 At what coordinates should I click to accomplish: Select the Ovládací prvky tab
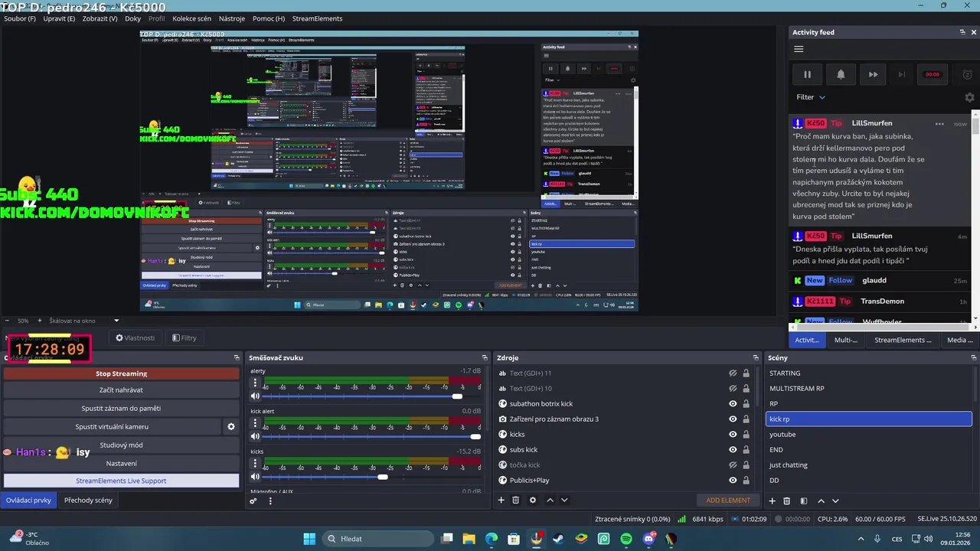pos(28,500)
